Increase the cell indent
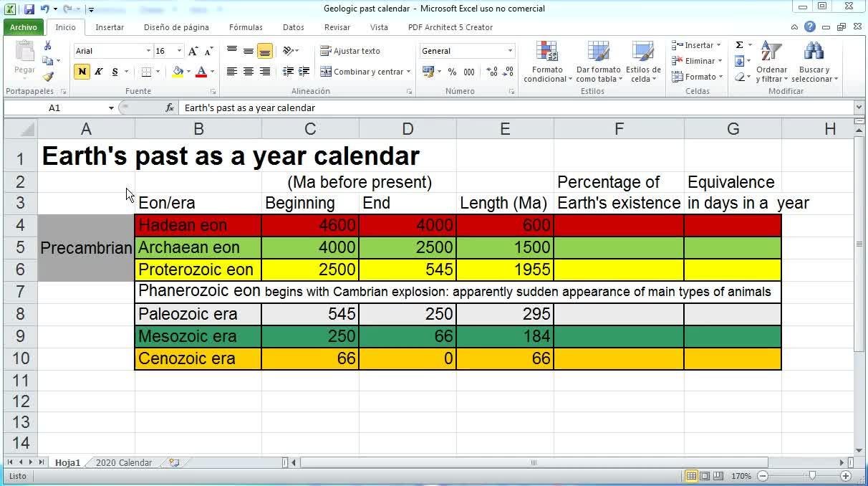Viewport: 868px width, 486px height. [304, 72]
